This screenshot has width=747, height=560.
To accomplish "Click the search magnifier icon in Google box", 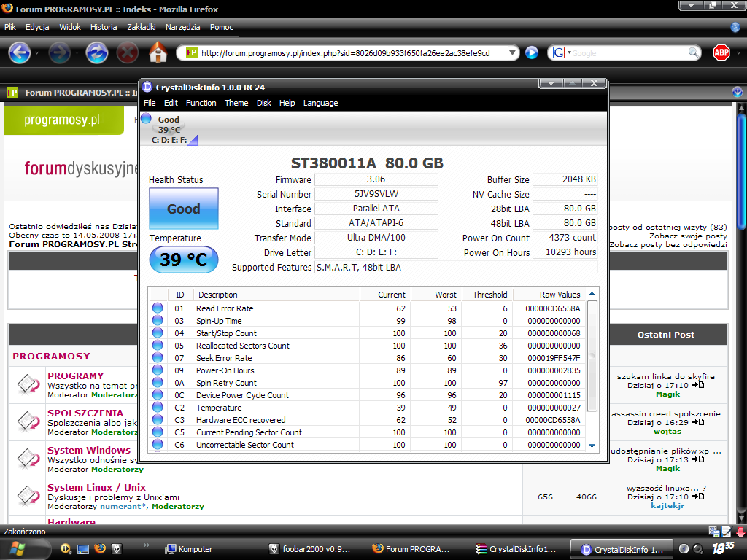I will click(694, 52).
